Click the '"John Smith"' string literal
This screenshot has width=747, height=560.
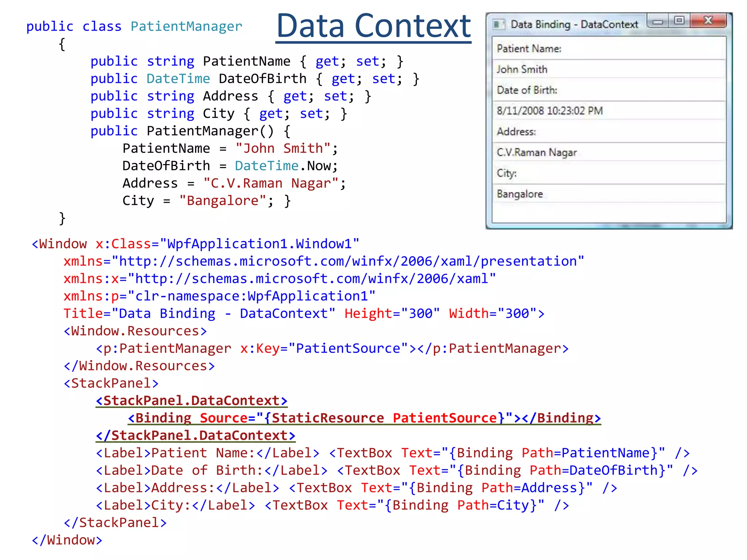[x=283, y=148]
